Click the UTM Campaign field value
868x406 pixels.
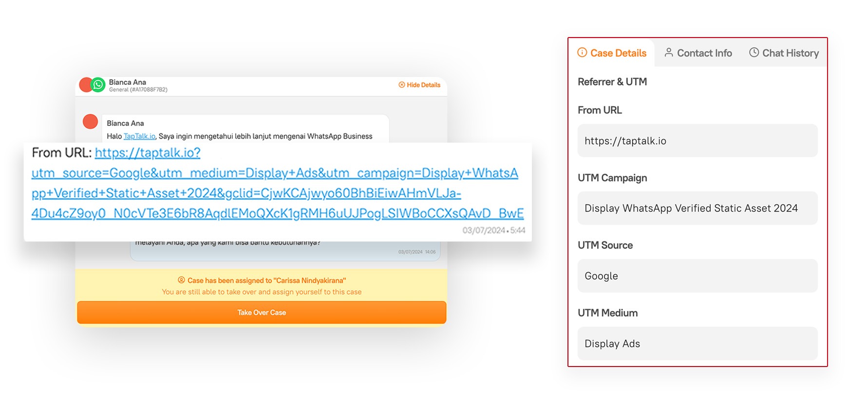click(x=698, y=208)
